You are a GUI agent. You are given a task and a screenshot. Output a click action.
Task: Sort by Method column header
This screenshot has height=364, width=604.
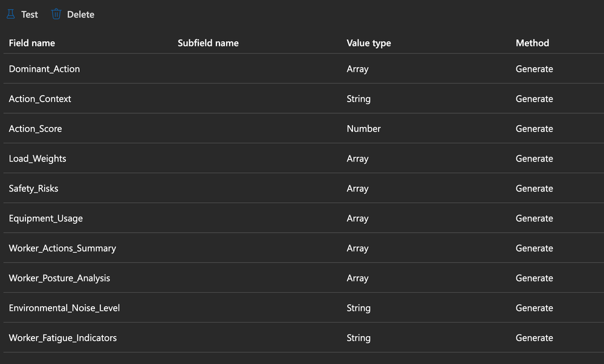pos(532,43)
